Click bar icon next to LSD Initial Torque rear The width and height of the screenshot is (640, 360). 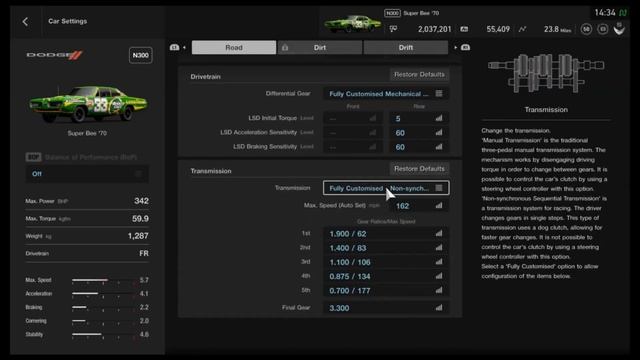point(439,118)
